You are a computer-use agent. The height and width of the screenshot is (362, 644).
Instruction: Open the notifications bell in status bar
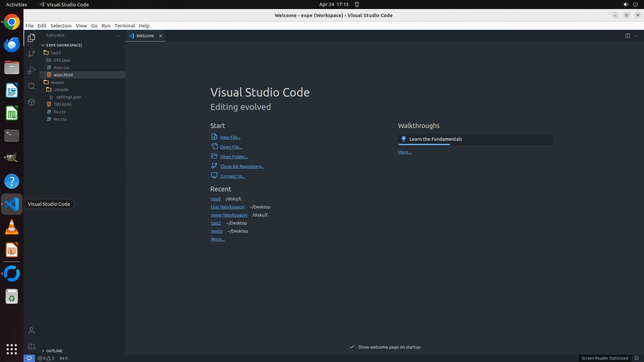[636, 358]
